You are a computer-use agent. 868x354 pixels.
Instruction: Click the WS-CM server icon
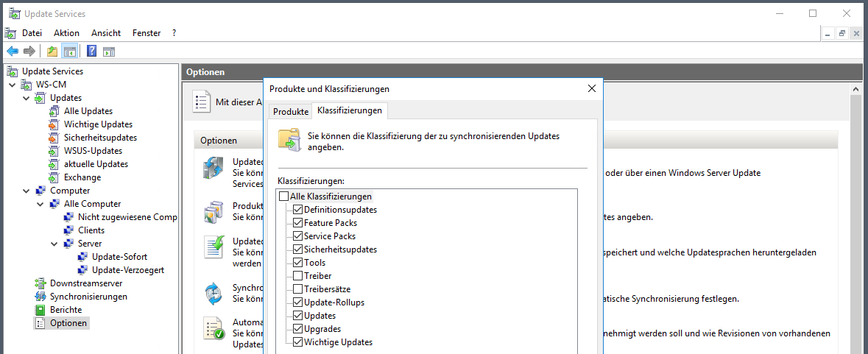(26, 85)
